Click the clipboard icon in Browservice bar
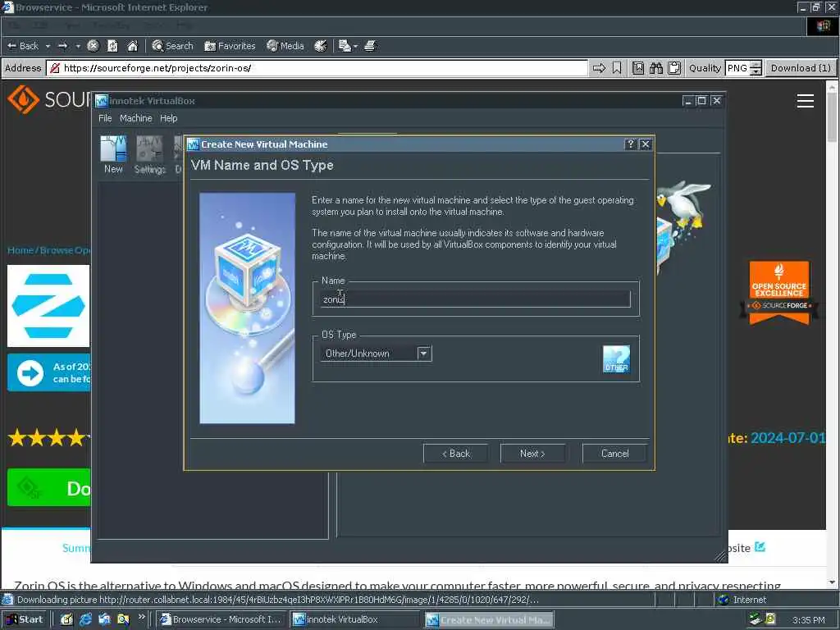Image resolution: width=840 pixels, height=630 pixels. point(674,68)
